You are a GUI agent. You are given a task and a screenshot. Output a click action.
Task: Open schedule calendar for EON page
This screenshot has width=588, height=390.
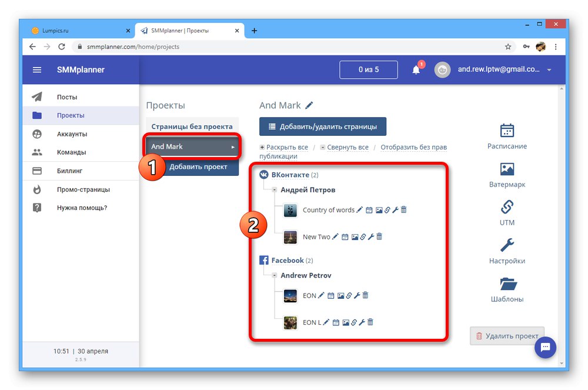(330, 296)
